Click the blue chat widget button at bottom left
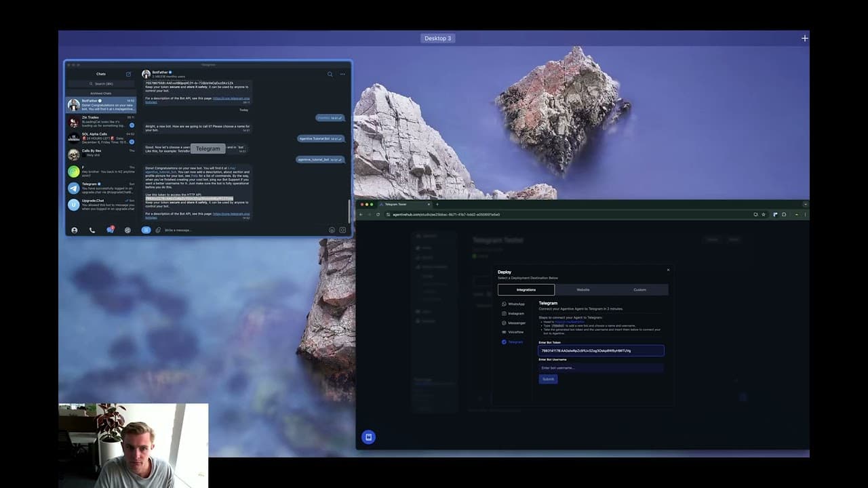This screenshot has height=488, width=868. [368, 437]
